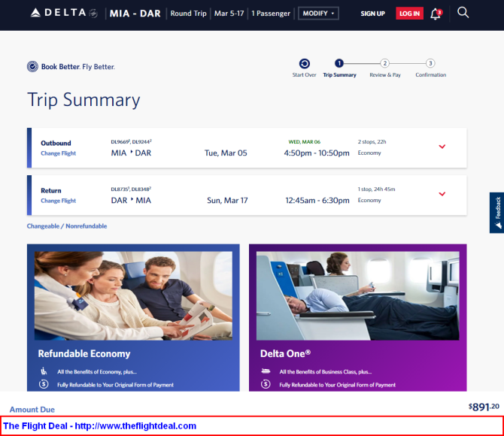504x436 pixels.
Task: Open the Changeable / Nonrefundable link
Action: [x=67, y=226]
